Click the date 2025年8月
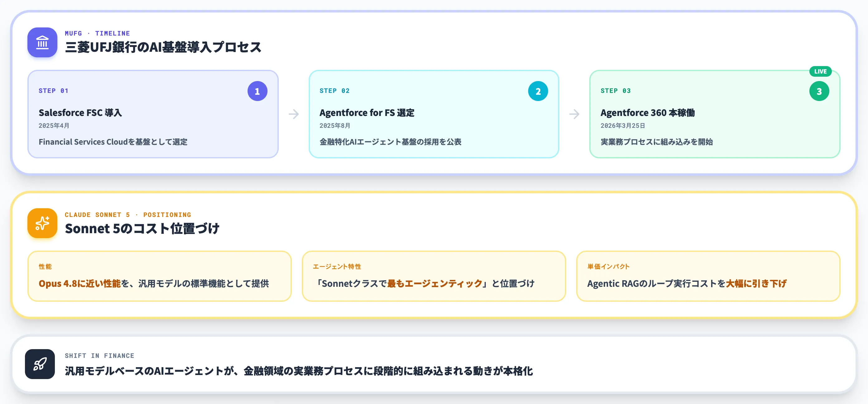This screenshot has width=868, height=404. click(335, 126)
